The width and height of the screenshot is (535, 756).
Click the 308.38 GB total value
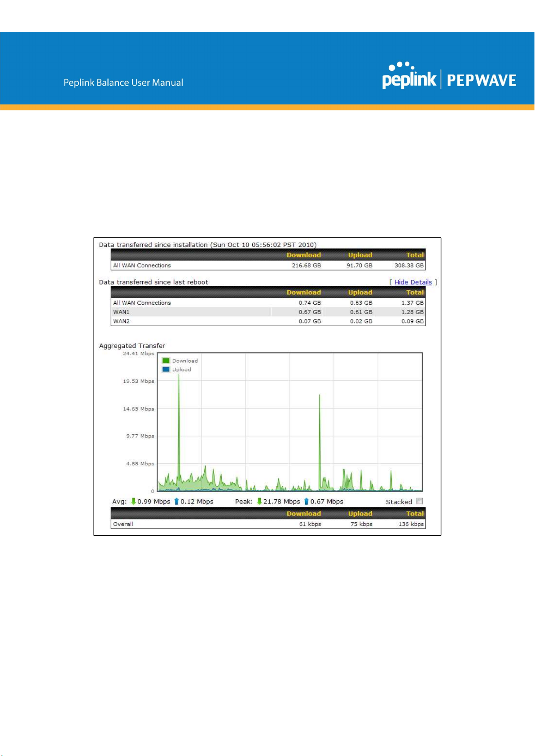pyautogui.click(x=409, y=266)
